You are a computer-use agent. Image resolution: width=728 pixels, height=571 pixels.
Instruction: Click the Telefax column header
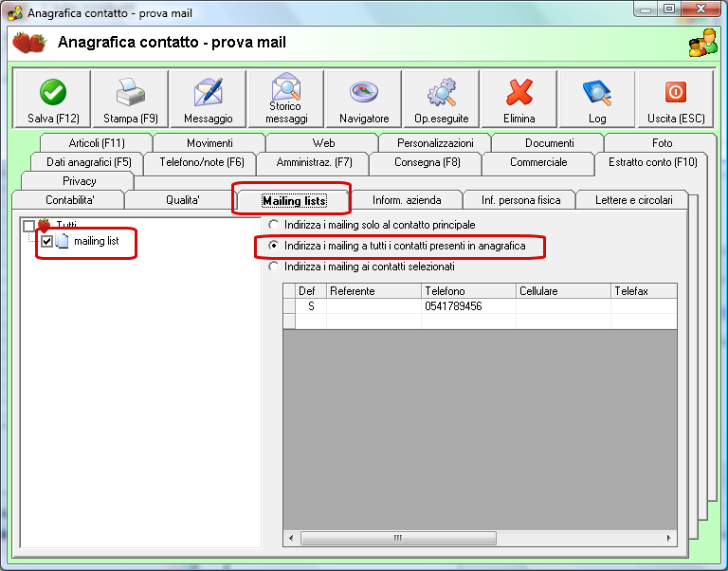[644, 291]
